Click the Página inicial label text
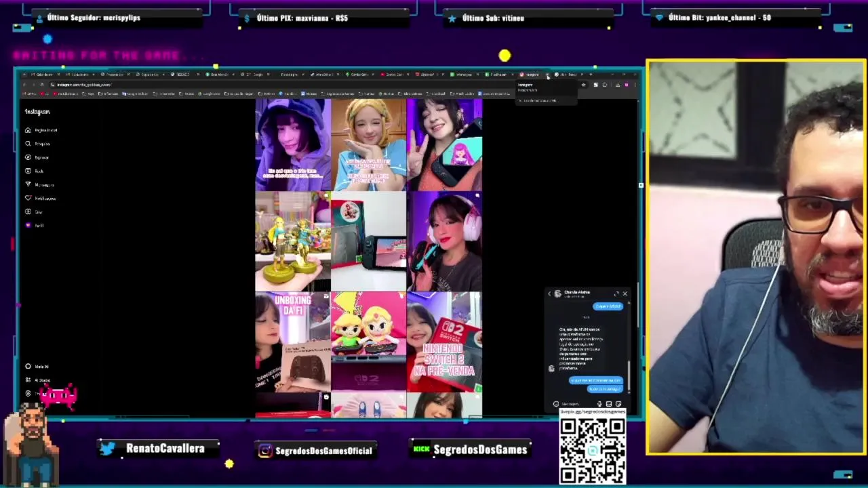Screen dimensions: 868x488 click(x=46, y=130)
